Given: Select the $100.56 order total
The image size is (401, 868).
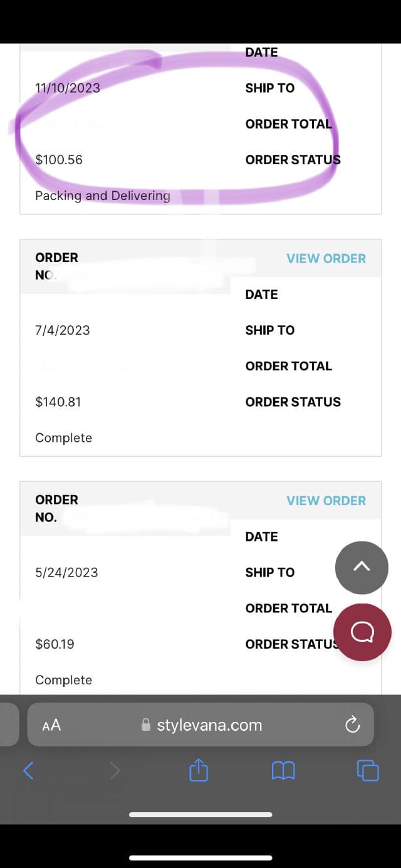Looking at the screenshot, I should point(59,160).
